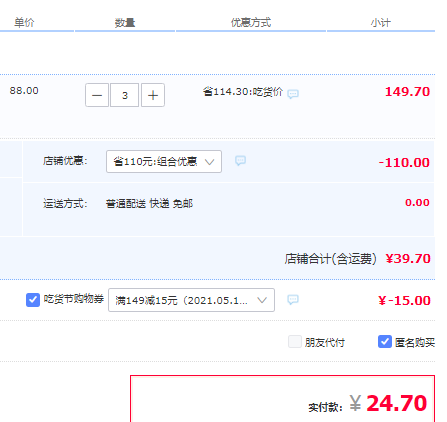Expand the 满149减15元 coupon dropdown

[191, 300]
